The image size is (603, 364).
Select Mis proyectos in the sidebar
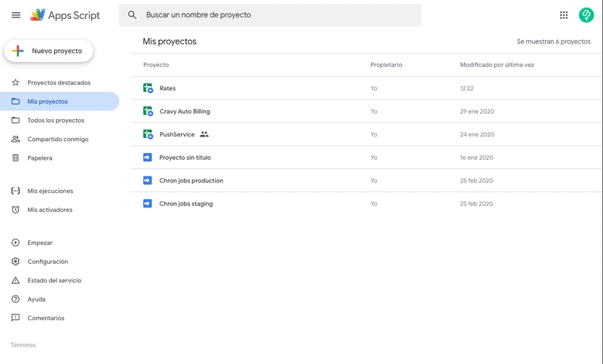click(60, 101)
